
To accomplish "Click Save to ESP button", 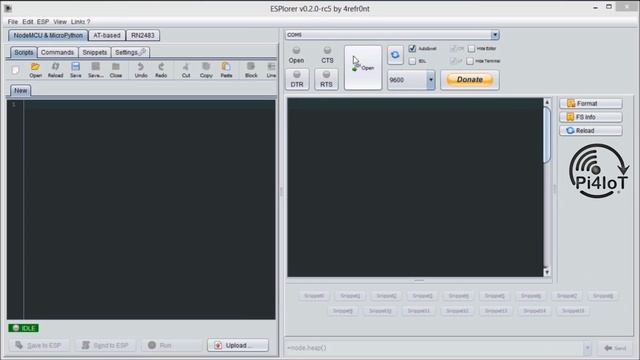I will coord(39,345).
